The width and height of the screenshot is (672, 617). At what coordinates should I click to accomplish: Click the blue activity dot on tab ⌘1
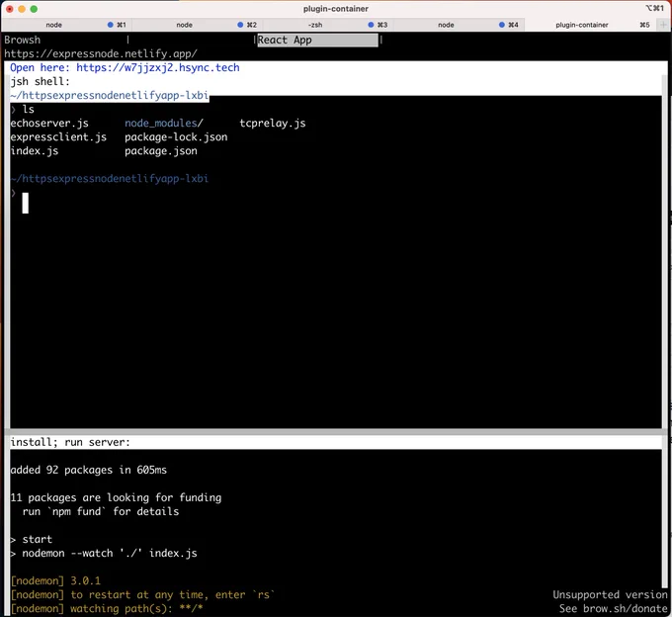pyautogui.click(x=110, y=25)
